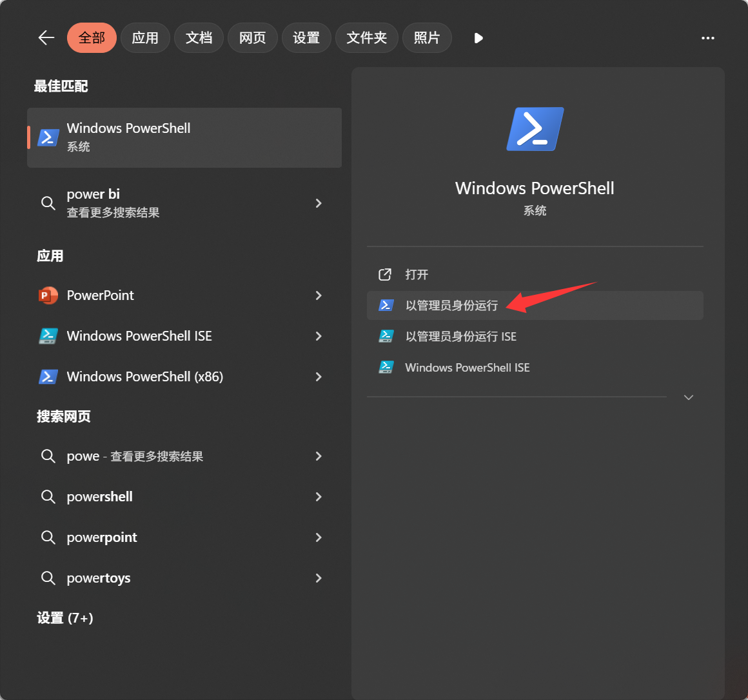Open the 网页 filter tab
The height and width of the screenshot is (700, 748).
coord(252,37)
